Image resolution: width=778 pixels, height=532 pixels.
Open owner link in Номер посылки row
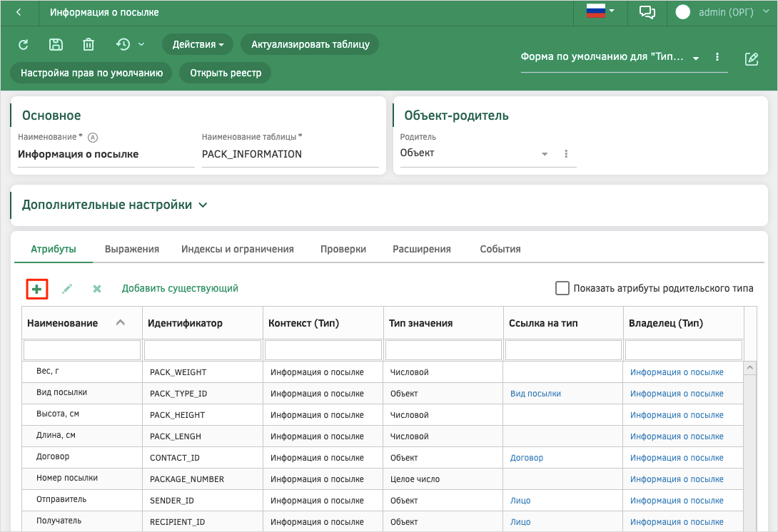(677, 479)
